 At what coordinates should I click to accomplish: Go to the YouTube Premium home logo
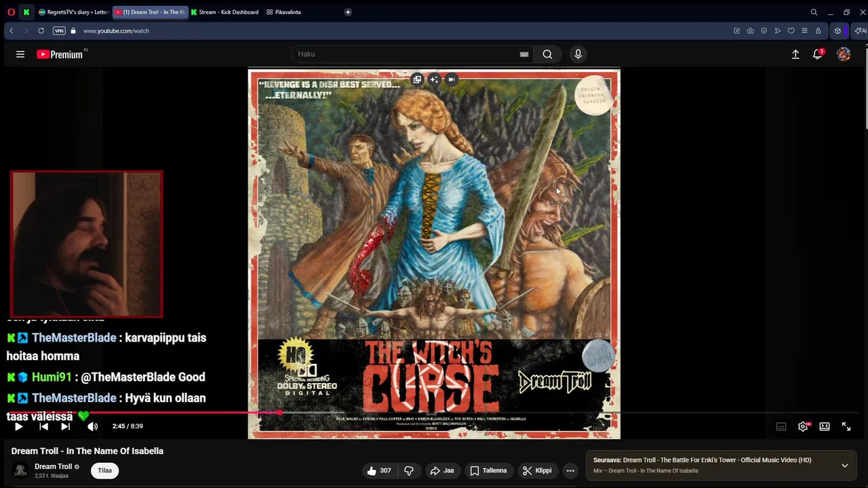(x=60, y=54)
